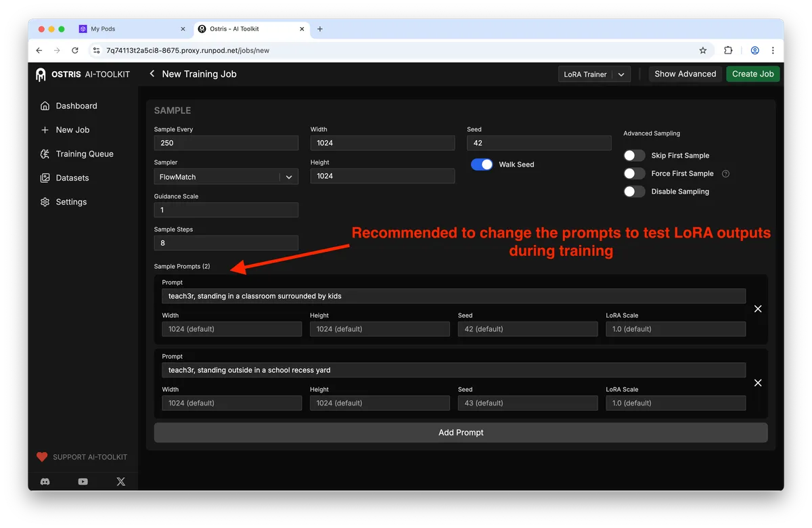Click Show Advanced
Viewport: 812px width, 528px height.
coord(685,74)
